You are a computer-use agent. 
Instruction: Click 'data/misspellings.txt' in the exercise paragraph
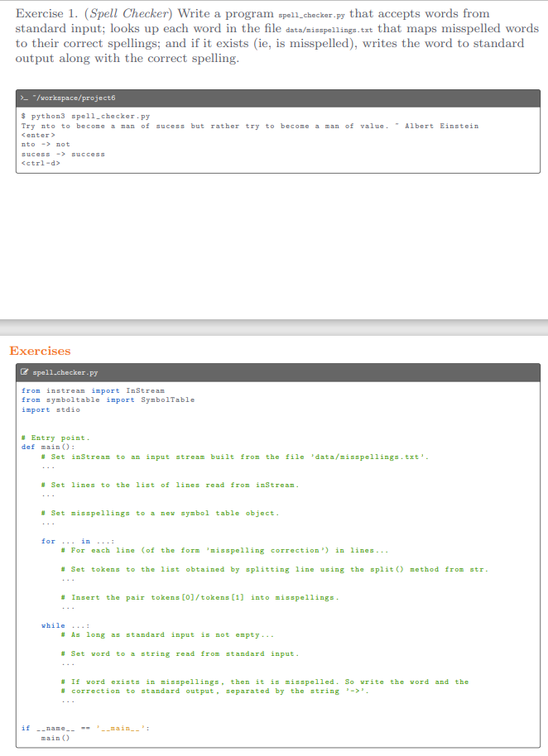click(329, 30)
